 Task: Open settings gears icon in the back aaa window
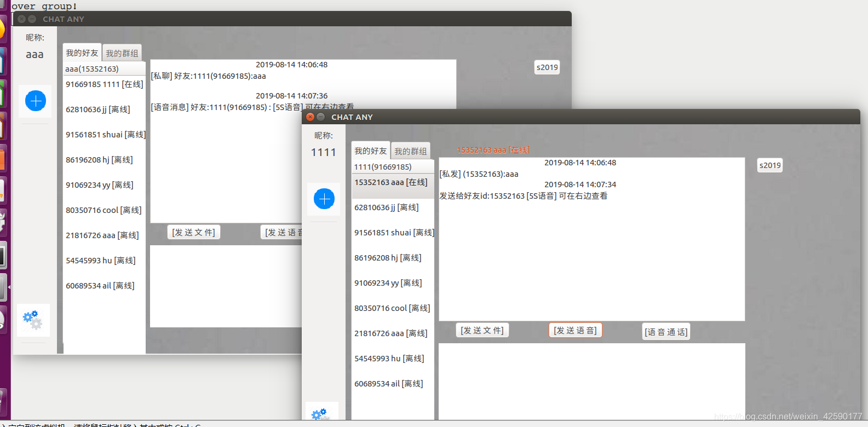pyautogui.click(x=33, y=320)
